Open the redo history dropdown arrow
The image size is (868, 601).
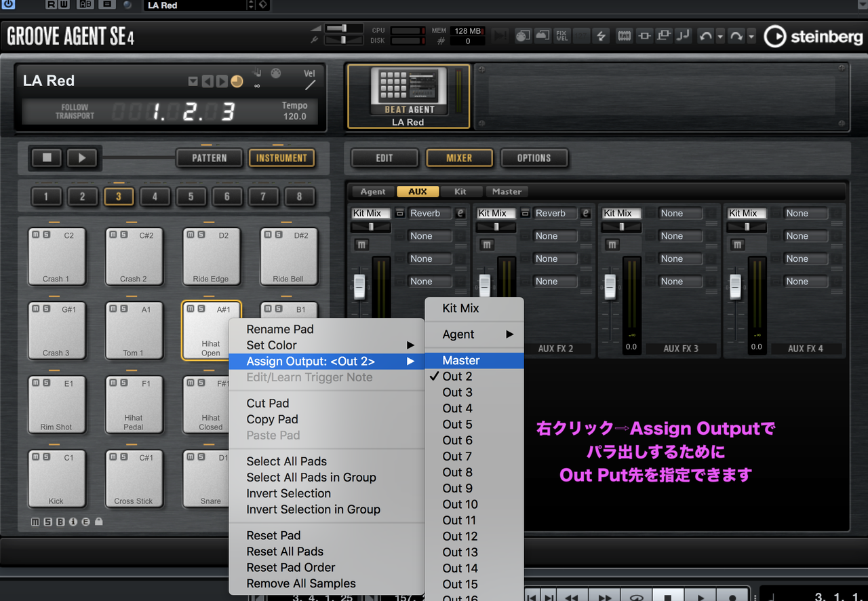751,36
